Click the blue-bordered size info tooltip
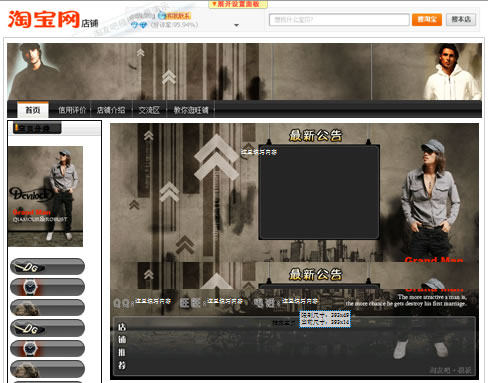 pos(325,319)
